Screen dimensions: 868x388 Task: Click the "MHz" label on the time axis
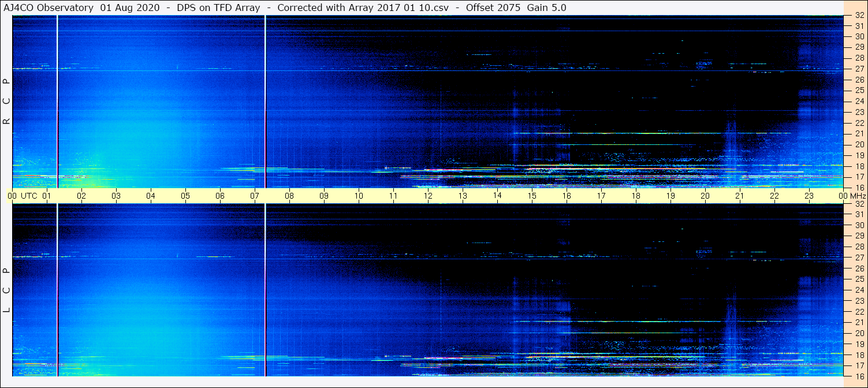click(x=858, y=196)
